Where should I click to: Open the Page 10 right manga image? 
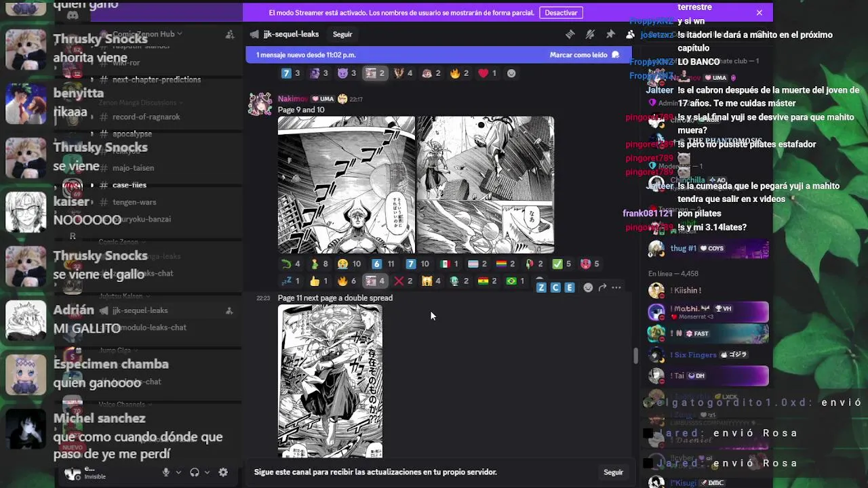pos(486,184)
